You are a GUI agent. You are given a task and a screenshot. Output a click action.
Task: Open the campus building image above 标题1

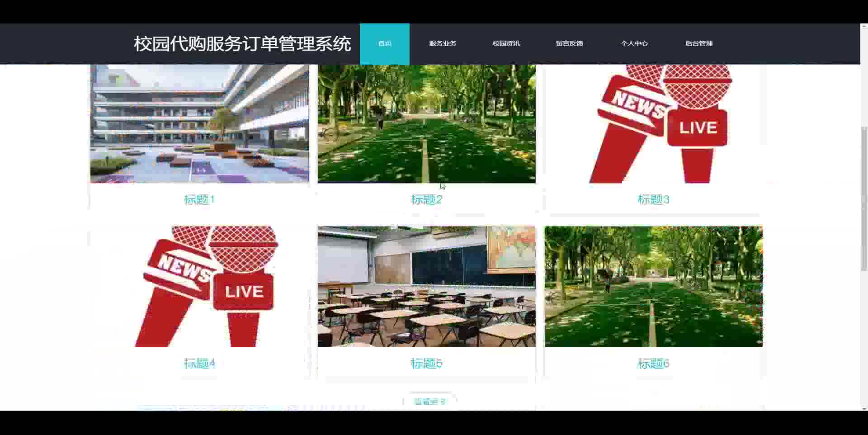coord(199,124)
